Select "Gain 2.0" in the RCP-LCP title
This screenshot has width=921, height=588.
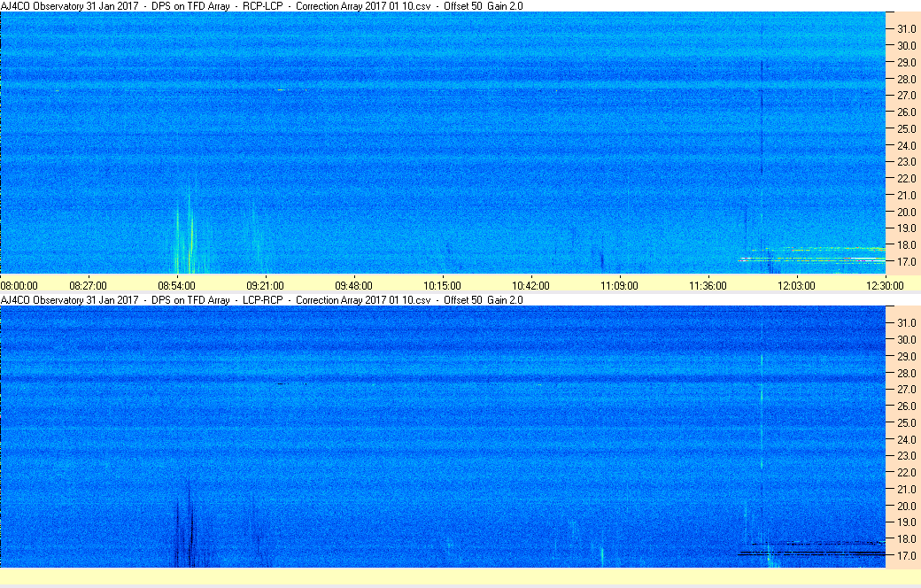click(x=505, y=6)
